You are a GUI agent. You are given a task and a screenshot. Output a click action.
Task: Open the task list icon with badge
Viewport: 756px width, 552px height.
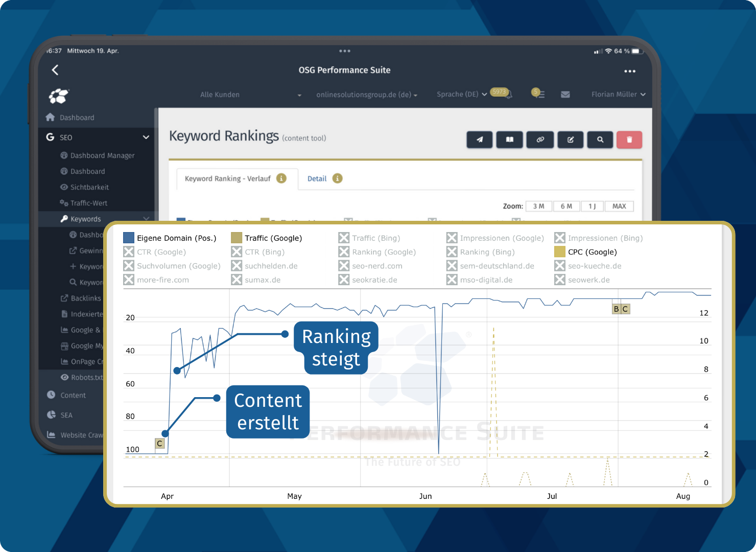point(538,94)
